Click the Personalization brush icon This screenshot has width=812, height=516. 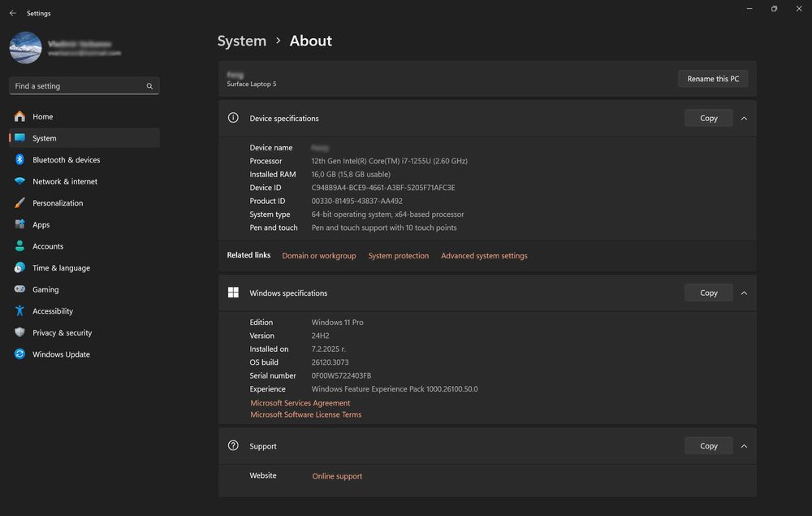pos(19,203)
